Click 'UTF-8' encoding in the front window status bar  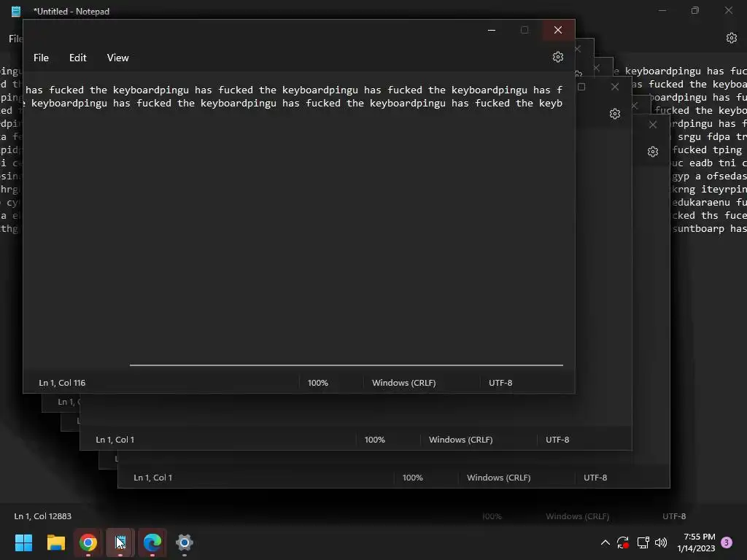[500, 383]
